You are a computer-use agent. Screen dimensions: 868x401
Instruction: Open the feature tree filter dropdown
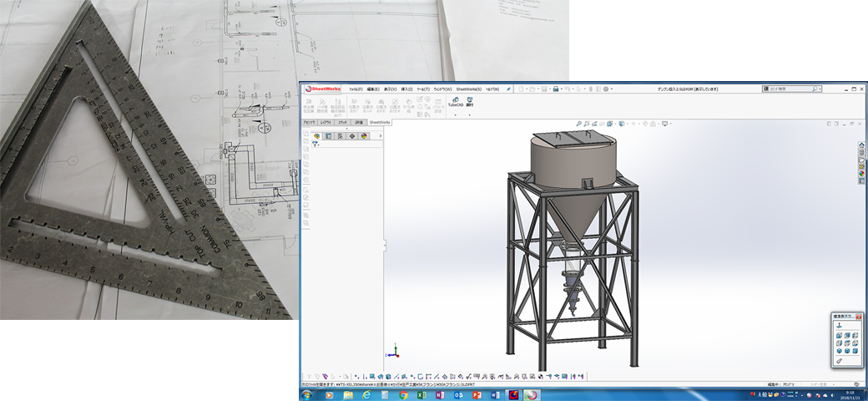click(315, 145)
